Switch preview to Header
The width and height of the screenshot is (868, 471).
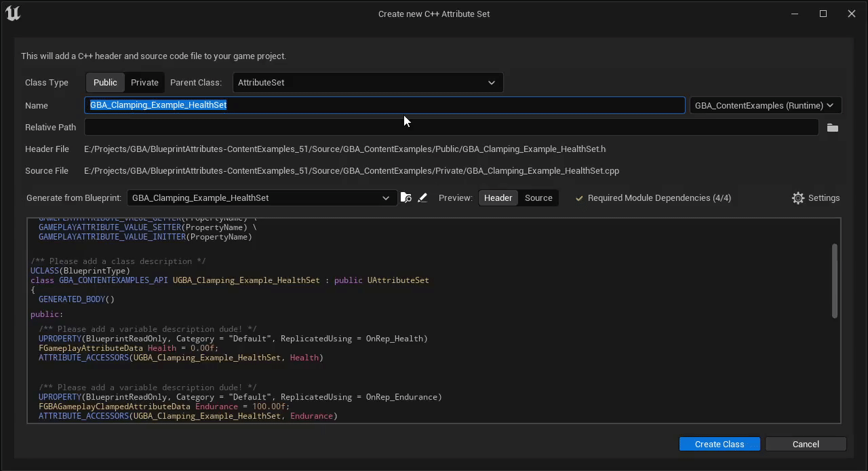pos(498,197)
